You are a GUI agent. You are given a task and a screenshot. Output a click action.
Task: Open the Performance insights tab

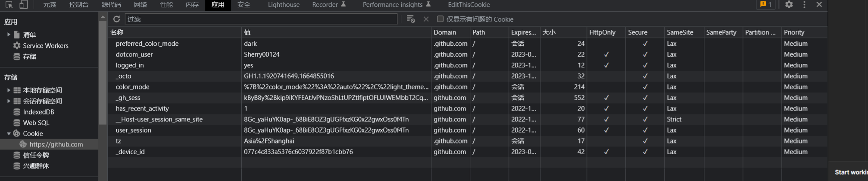point(397,5)
